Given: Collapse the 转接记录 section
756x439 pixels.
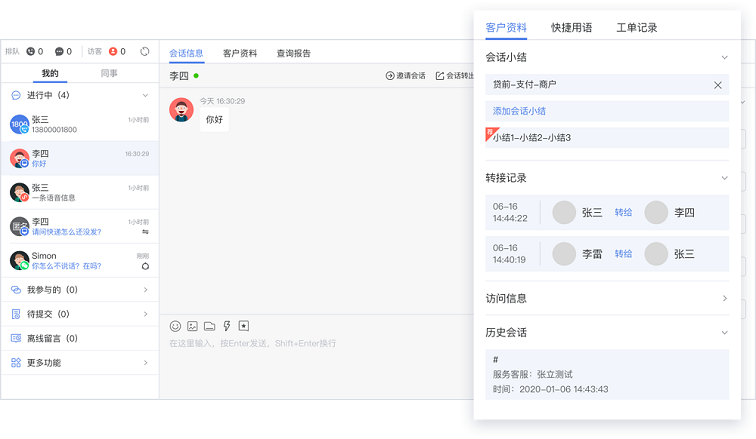Looking at the screenshot, I should (724, 178).
